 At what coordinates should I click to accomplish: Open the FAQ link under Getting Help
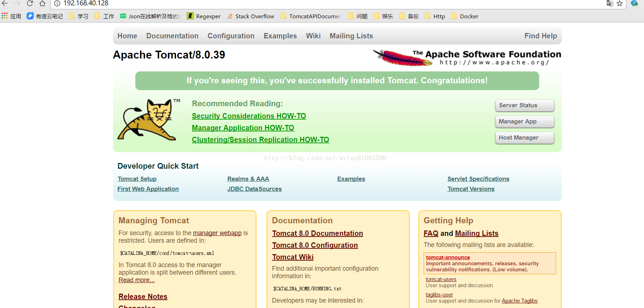coord(431,233)
